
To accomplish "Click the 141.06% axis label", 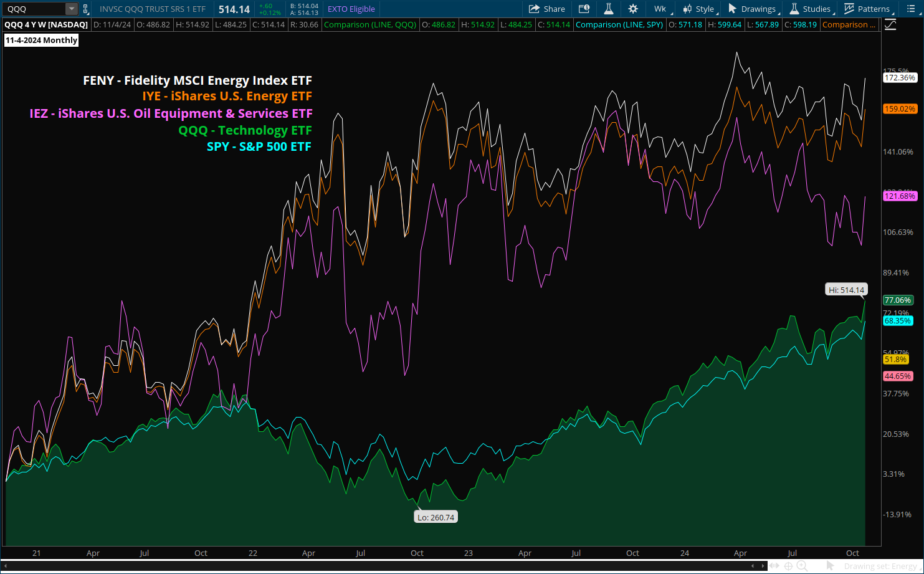I will 898,151.
